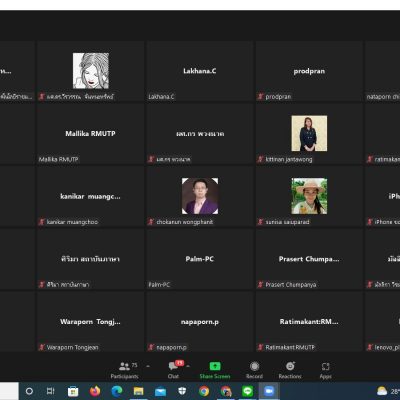Open the Chat panel

click(x=174, y=370)
